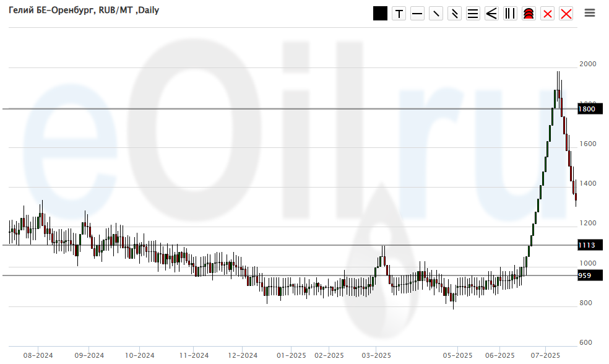Click the large red X clear-all icon

pyautogui.click(x=566, y=14)
